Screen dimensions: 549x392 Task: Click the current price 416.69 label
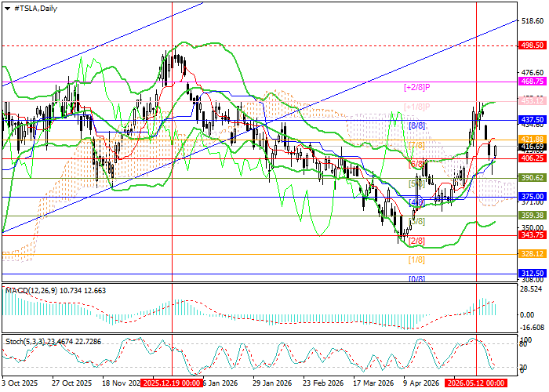[532, 147]
